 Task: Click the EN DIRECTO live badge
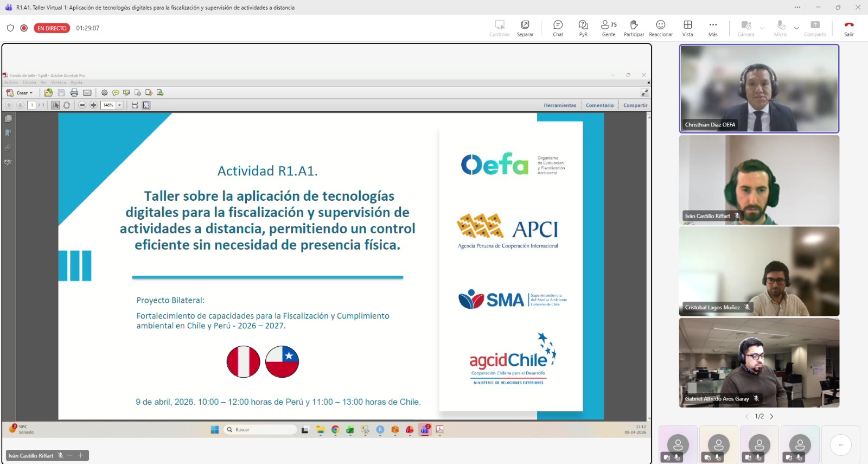point(52,28)
